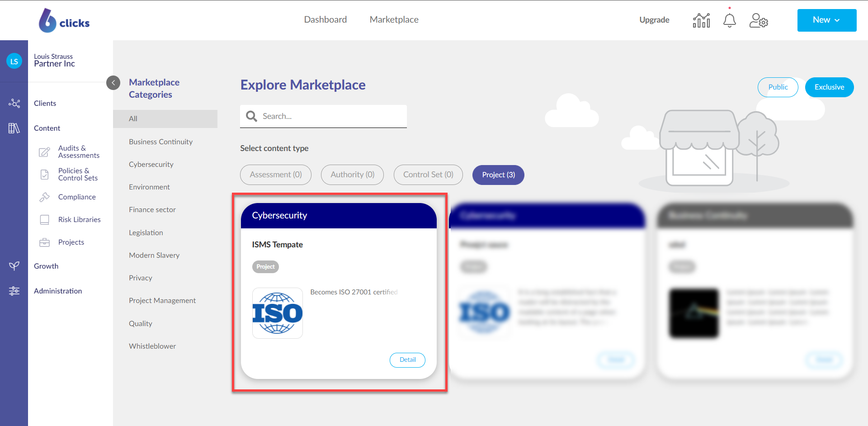
Task: Click the Clients network icon in sidebar
Action: (14, 104)
